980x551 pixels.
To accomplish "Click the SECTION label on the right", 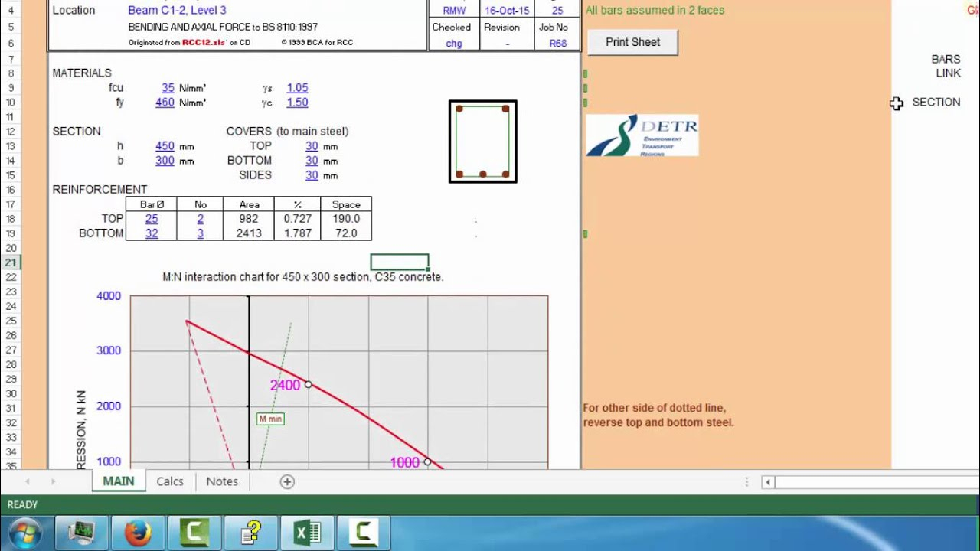I will click(936, 102).
